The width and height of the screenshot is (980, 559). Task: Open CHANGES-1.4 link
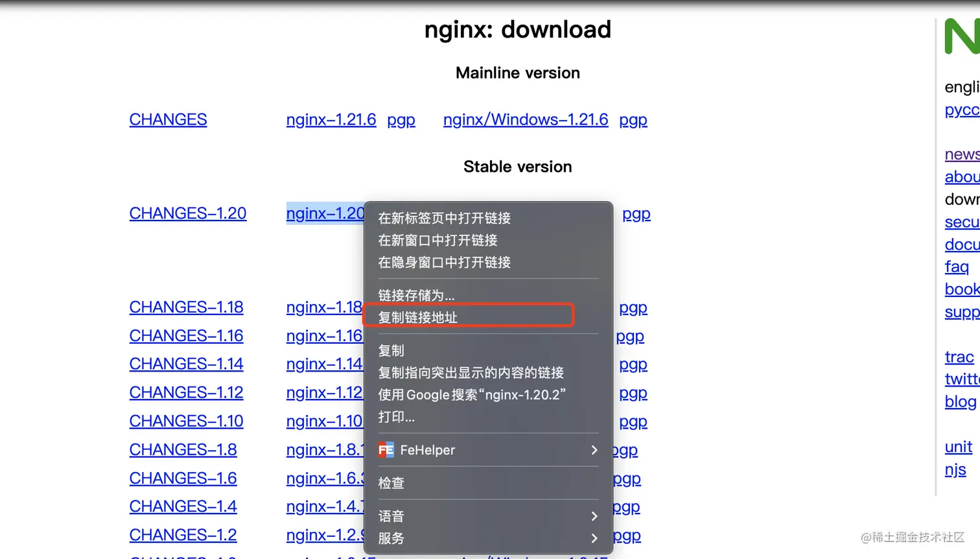(183, 506)
